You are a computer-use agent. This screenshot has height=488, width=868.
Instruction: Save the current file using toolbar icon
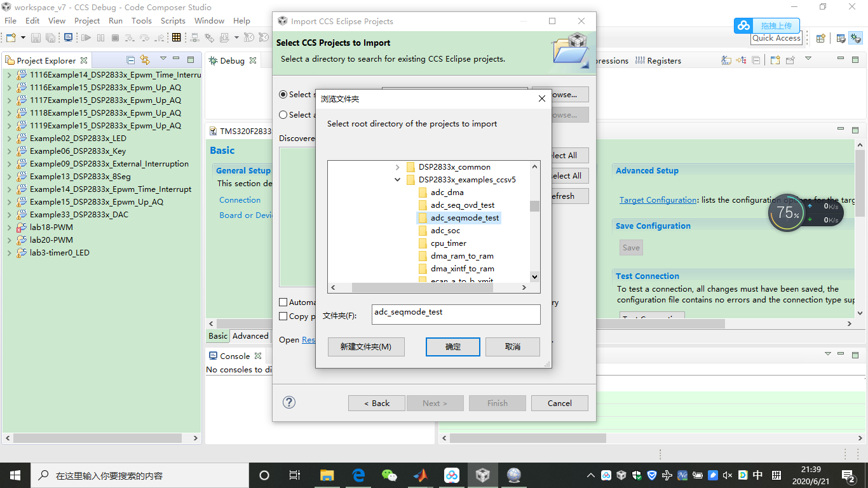[35, 37]
